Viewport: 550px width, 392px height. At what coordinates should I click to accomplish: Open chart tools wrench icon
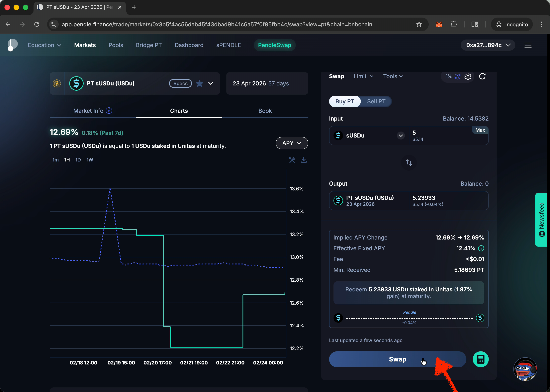[292, 160]
